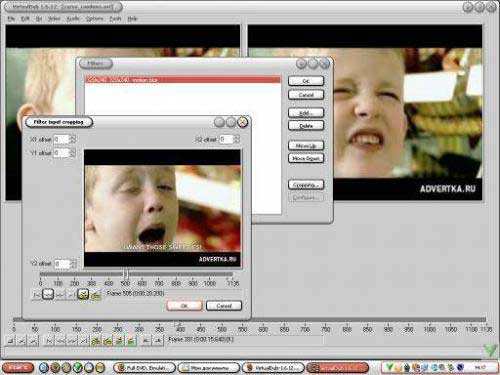The height and width of the screenshot is (375, 500).
Task: Open the Options menu
Action: [94, 19]
